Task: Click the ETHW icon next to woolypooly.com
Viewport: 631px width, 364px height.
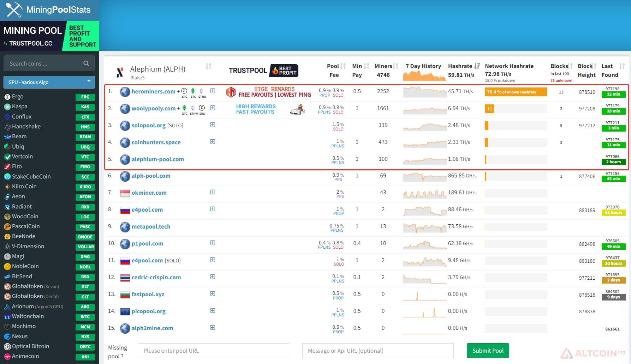Action: pyautogui.click(x=193, y=108)
